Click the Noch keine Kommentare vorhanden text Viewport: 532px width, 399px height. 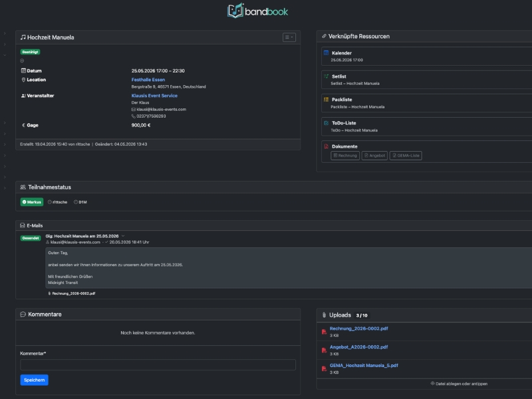158,333
